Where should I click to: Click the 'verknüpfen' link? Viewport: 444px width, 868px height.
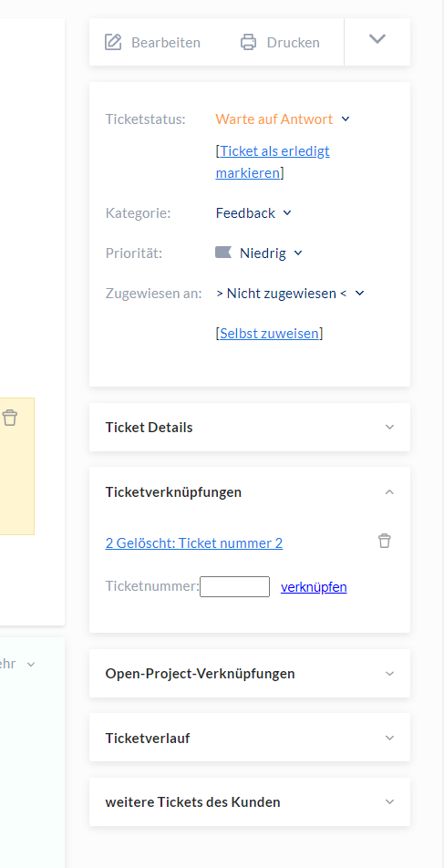point(314,587)
